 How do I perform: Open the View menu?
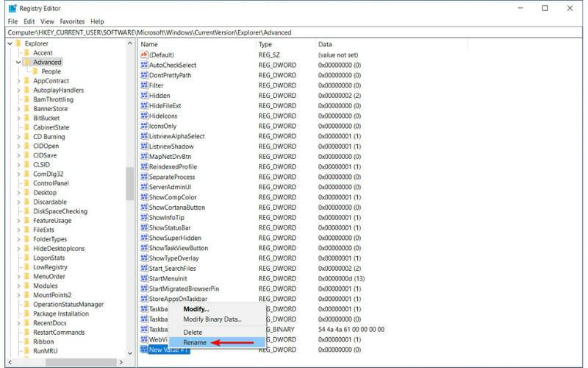tap(47, 21)
